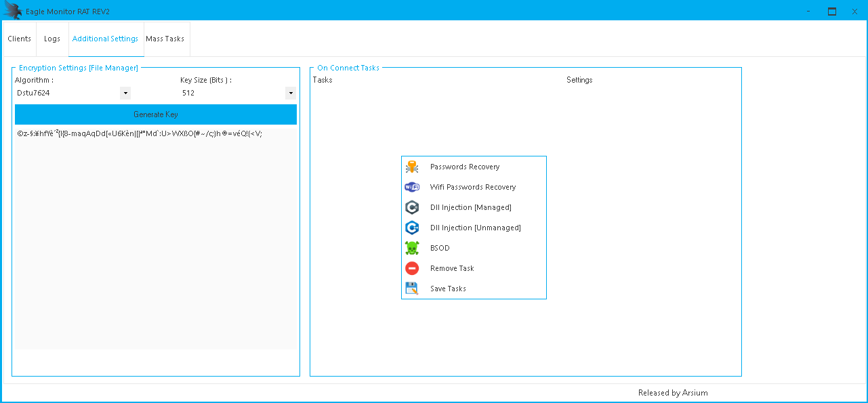Maximize the Eagle Monitor window
868x403 pixels.
tap(831, 11)
